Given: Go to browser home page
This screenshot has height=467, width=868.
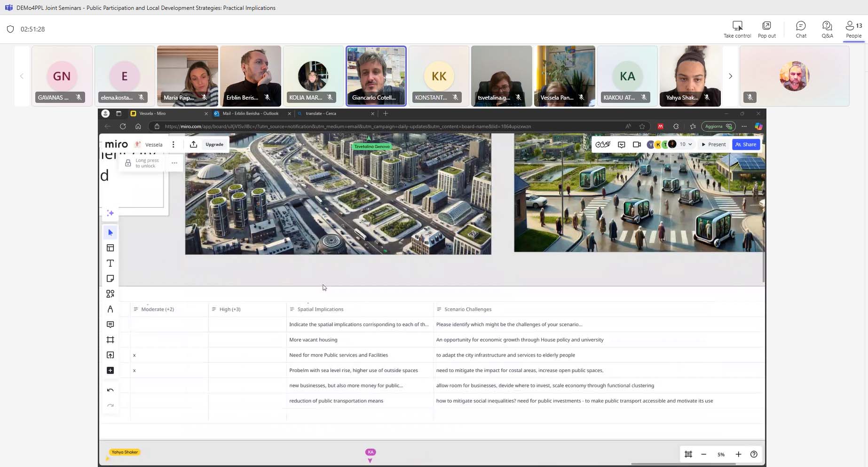Looking at the screenshot, I should (138, 126).
